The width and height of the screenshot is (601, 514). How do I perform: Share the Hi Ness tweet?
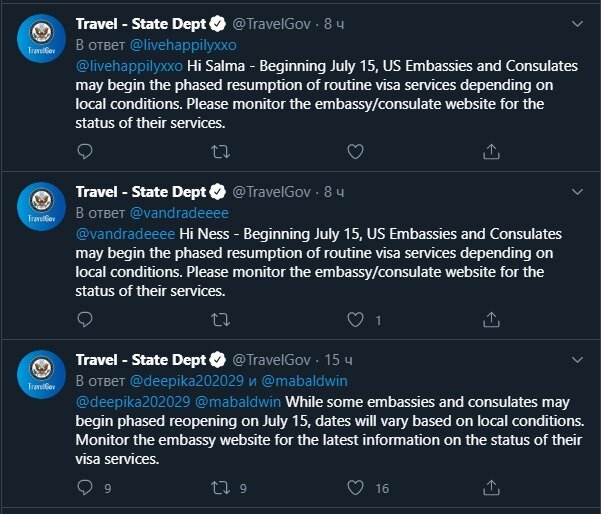point(491,320)
